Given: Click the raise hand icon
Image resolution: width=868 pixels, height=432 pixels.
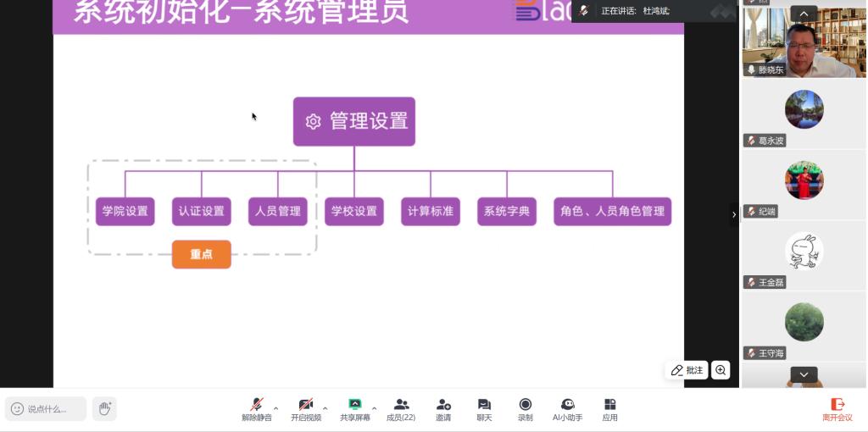Looking at the screenshot, I should pyautogui.click(x=105, y=409).
